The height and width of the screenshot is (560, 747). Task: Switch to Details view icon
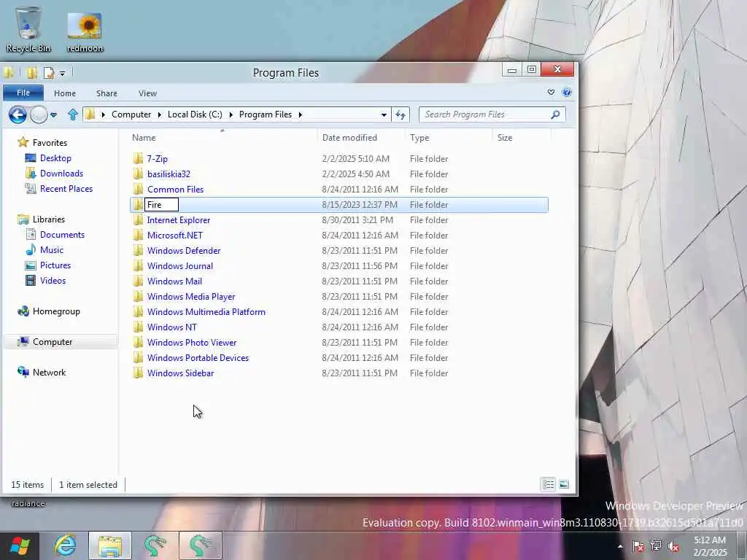[x=548, y=484]
